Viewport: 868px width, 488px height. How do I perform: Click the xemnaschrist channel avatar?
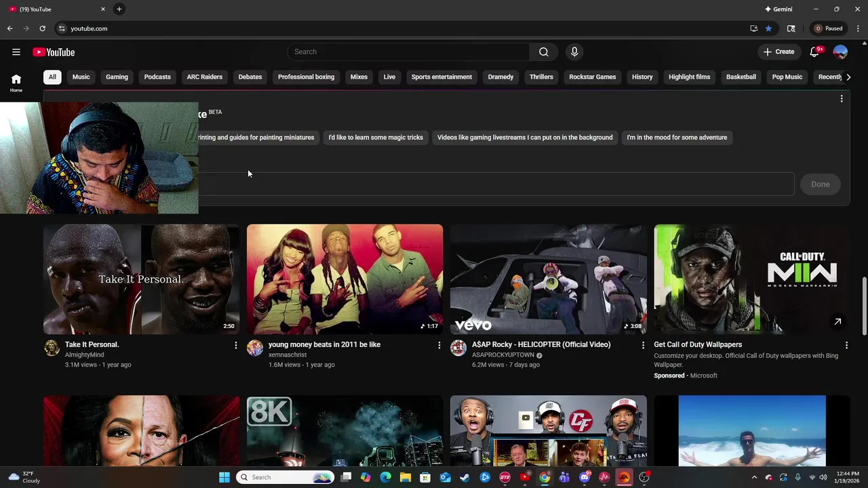coord(255,348)
